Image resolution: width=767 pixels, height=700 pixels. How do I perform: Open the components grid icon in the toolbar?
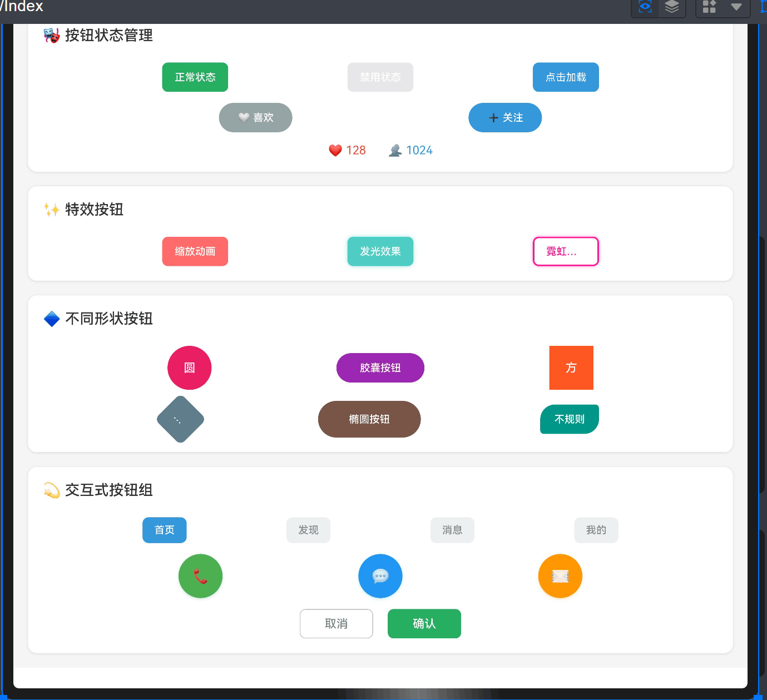(x=709, y=7)
